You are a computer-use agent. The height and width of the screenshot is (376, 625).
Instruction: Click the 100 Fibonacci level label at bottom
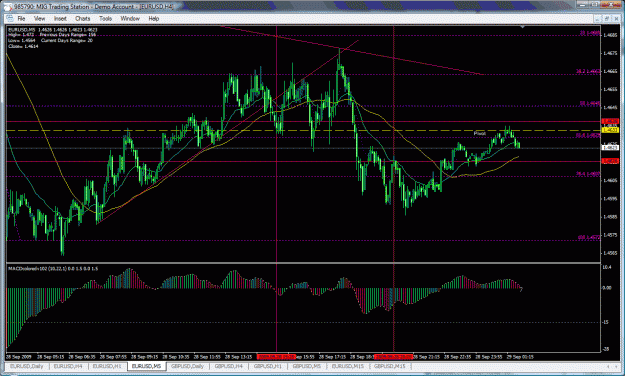click(589, 237)
